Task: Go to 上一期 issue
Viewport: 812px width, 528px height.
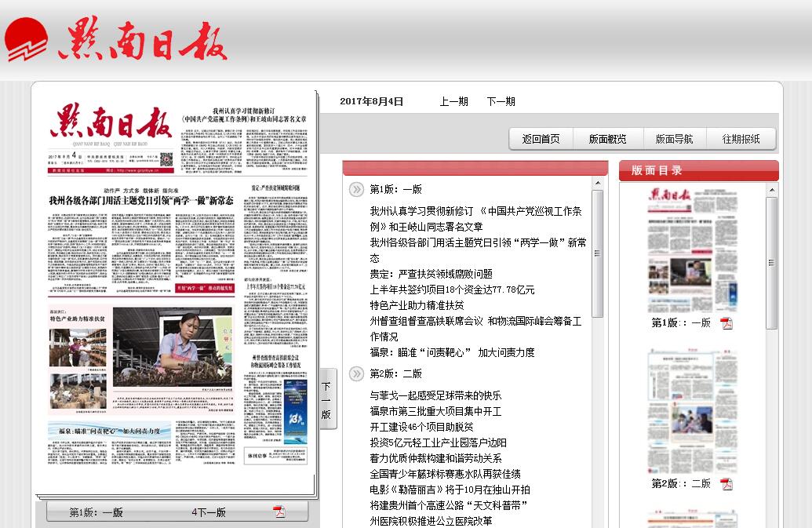Action: point(453,101)
